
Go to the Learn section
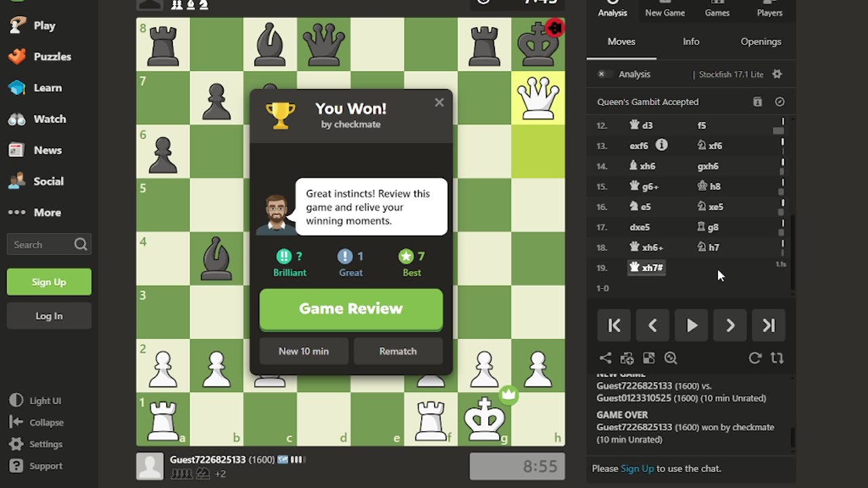coord(35,87)
